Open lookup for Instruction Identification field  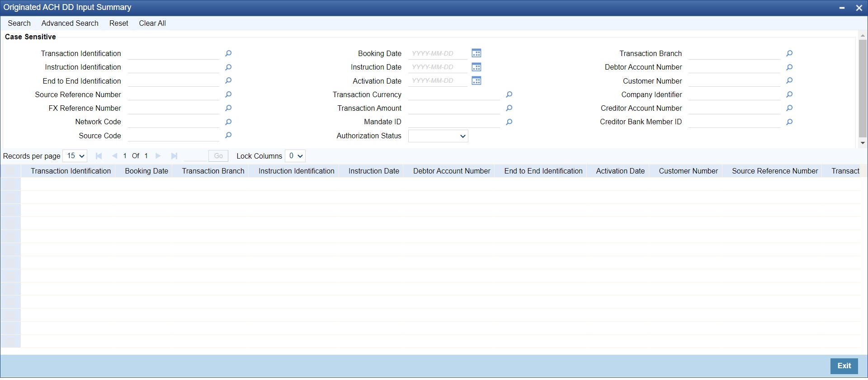(228, 67)
